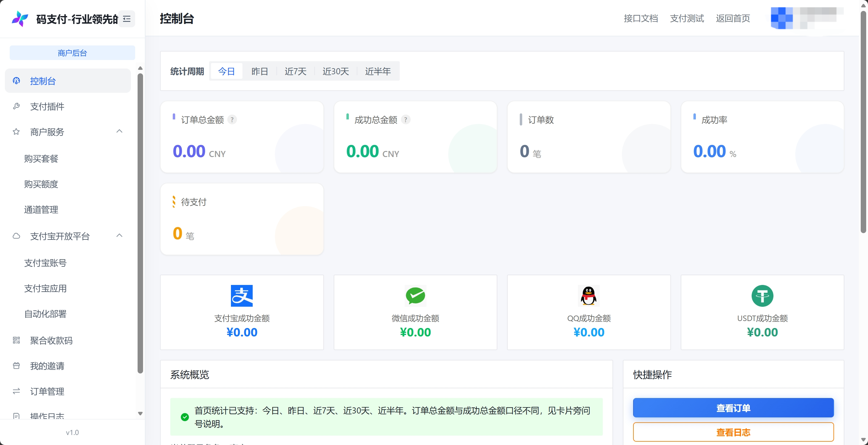Click the star icon beside 商户服务
Screen dimensions: 868x445
pos(16,132)
